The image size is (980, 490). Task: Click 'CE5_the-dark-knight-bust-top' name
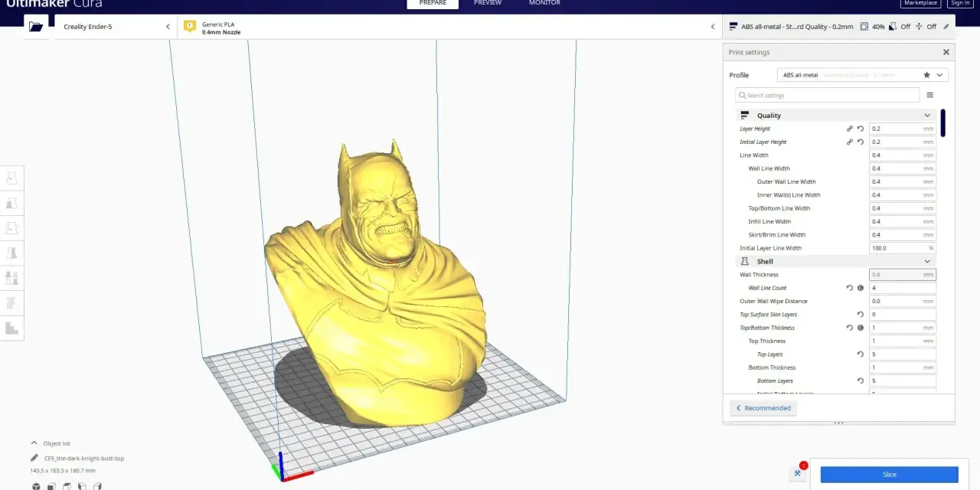(x=84, y=458)
